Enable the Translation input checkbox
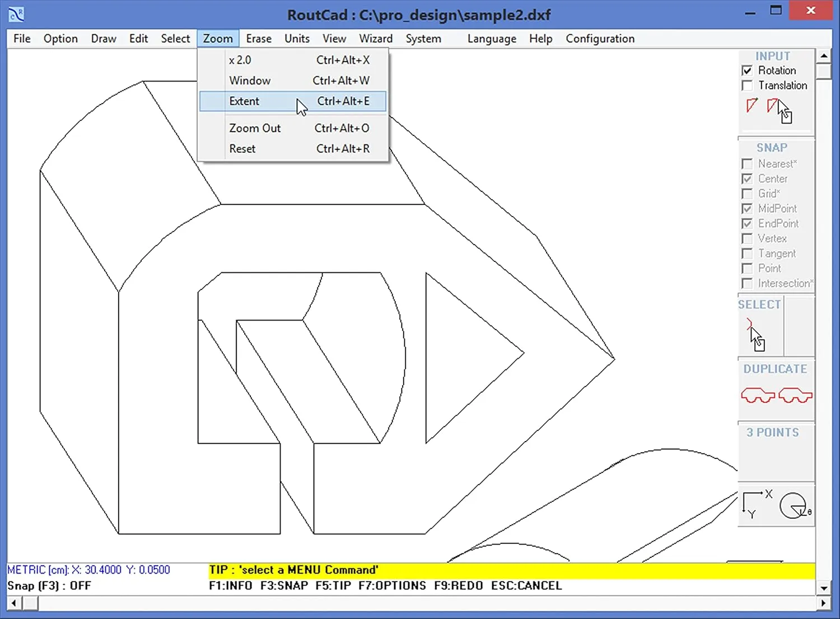This screenshot has height=619, width=840. 747,85
